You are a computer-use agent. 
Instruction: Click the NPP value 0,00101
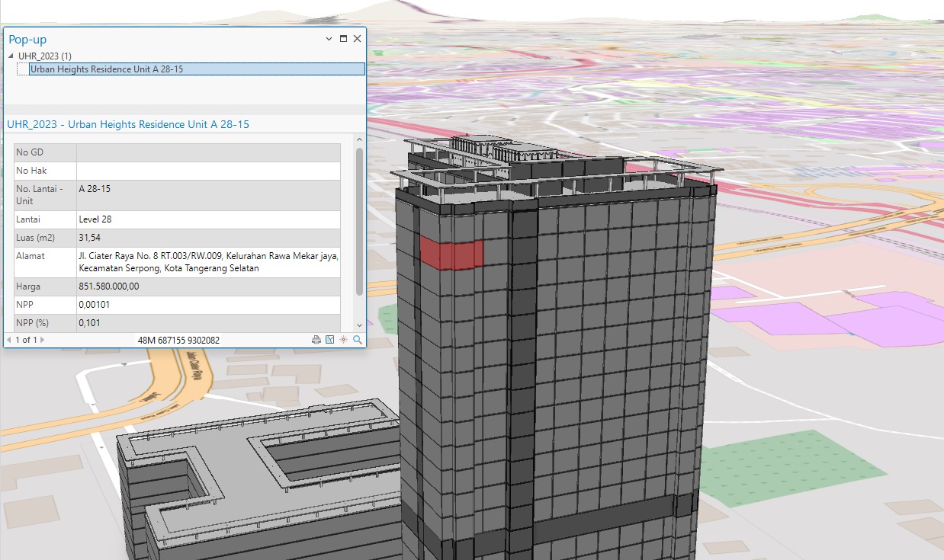[x=95, y=305]
